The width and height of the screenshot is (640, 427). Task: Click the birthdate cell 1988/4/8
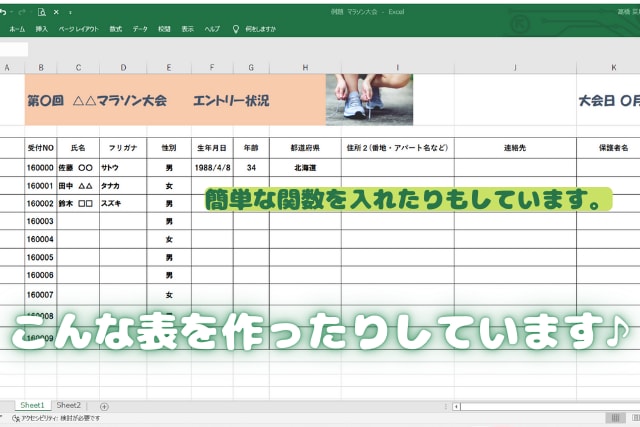212,167
